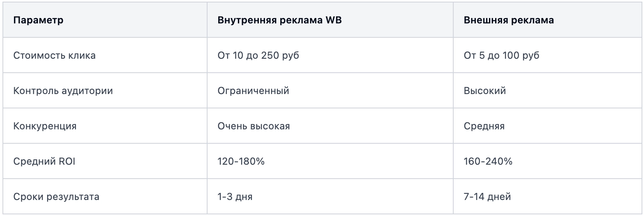Click the 'Внутренняя реклама WB' column header

tap(279, 20)
